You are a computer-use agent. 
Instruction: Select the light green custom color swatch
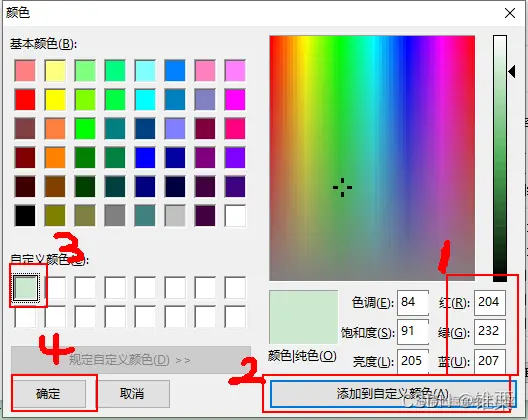25,288
